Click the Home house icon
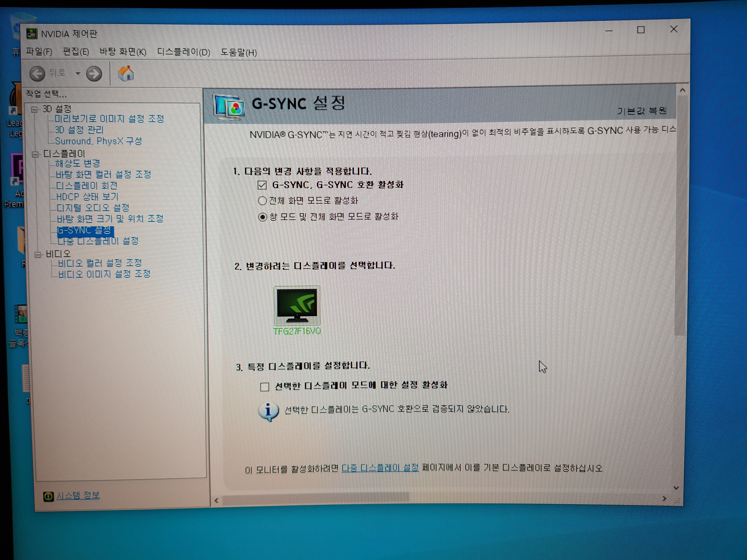Image resolution: width=747 pixels, height=560 pixels. tap(126, 73)
